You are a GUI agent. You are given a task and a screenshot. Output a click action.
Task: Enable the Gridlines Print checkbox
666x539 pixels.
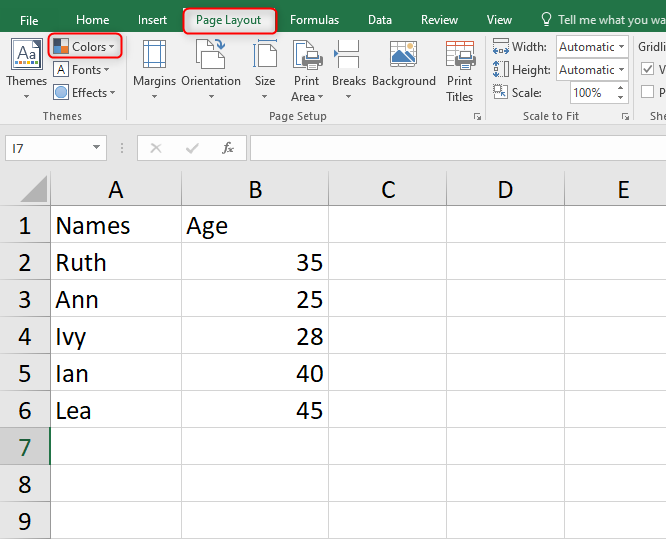tap(647, 92)
